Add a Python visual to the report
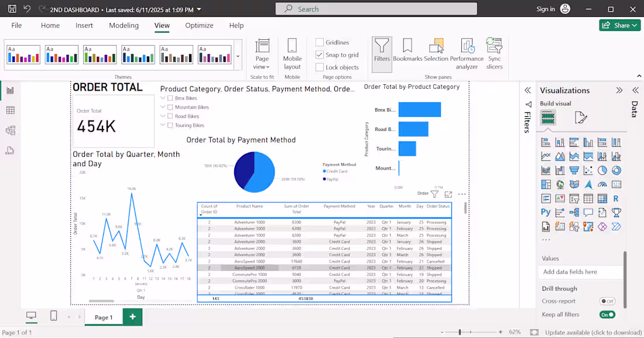Viewport: 644px width, 338px height. tap(546, 212)
